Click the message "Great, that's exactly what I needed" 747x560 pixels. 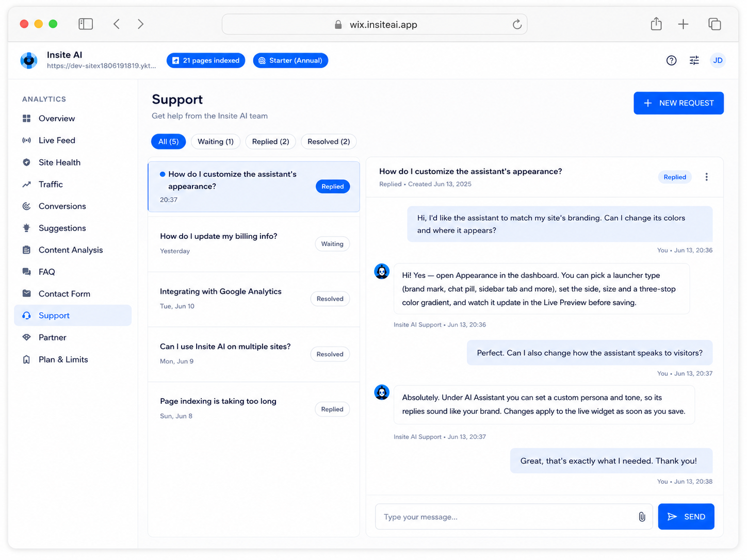611,461
